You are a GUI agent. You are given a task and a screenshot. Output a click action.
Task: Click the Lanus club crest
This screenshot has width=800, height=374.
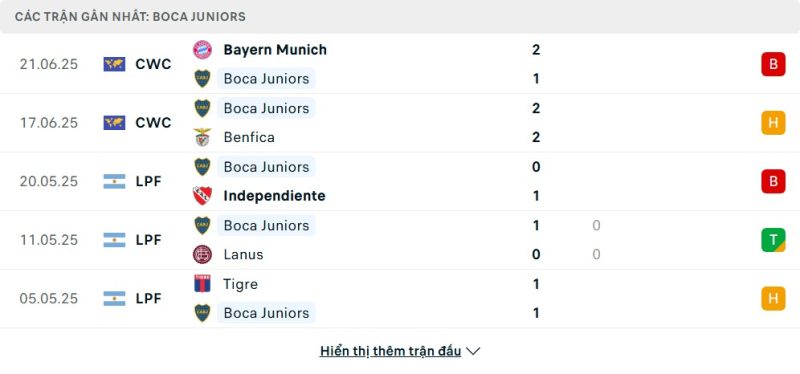coord(202,254)
